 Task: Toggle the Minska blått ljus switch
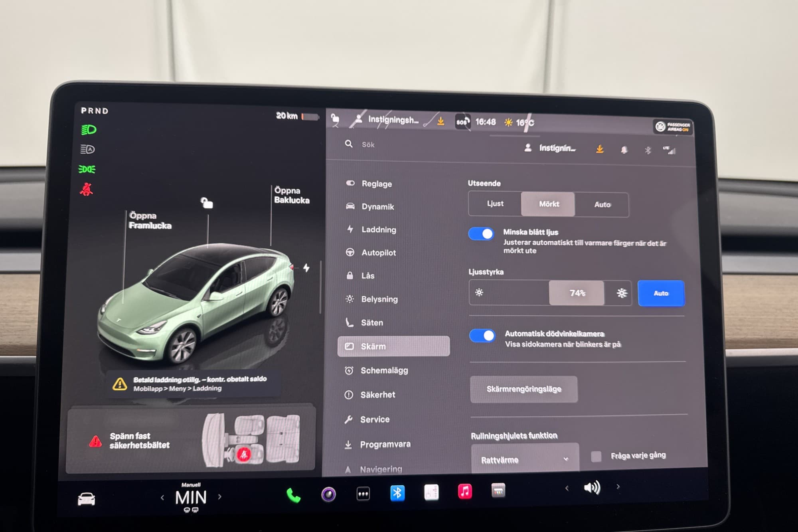point(481,234)
